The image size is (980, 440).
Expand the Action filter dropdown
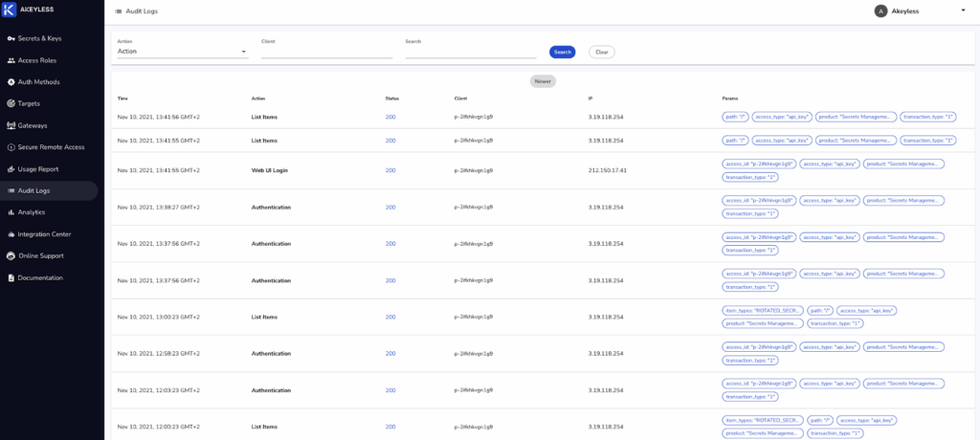[182, 52]
